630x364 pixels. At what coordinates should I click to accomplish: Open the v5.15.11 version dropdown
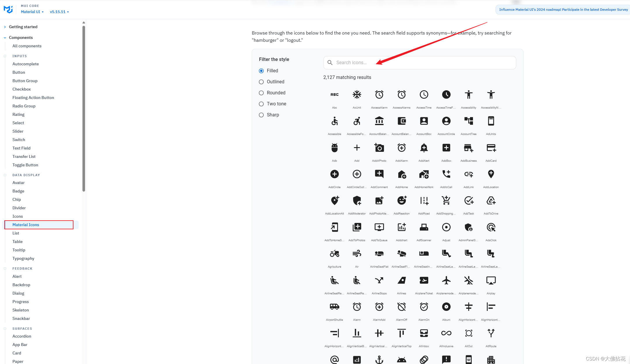[x=59, y=12]
